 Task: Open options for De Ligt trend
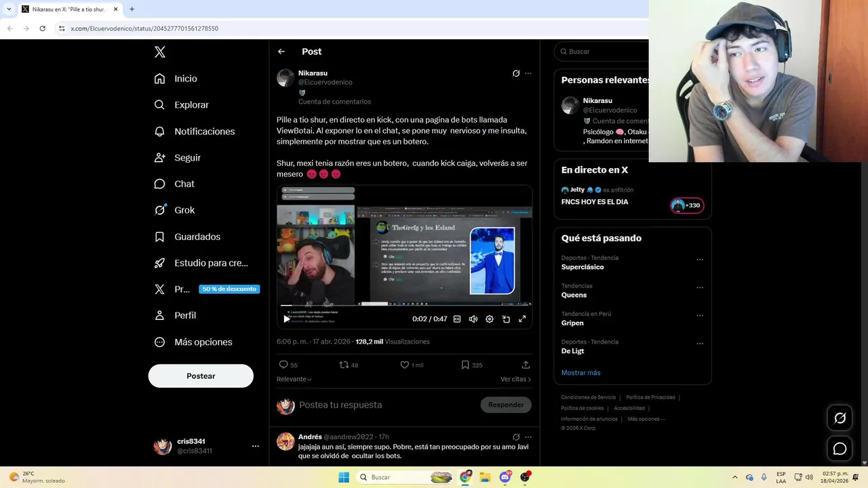coord(700,344)
